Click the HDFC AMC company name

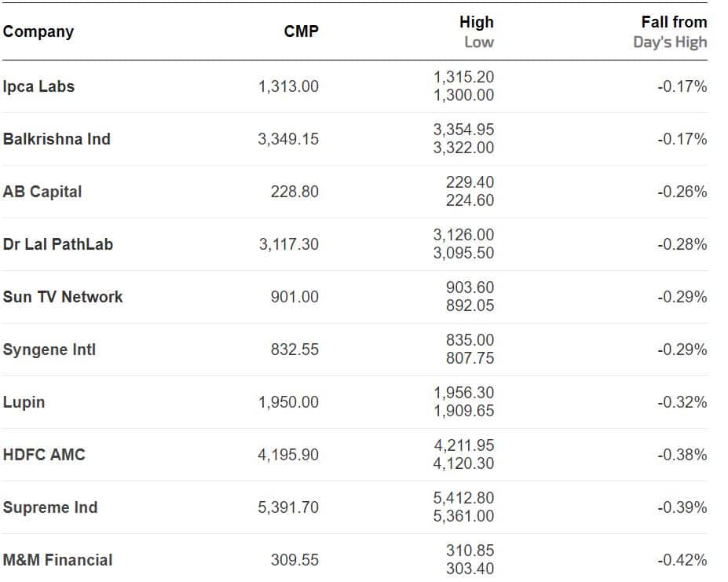pos(44,455)
